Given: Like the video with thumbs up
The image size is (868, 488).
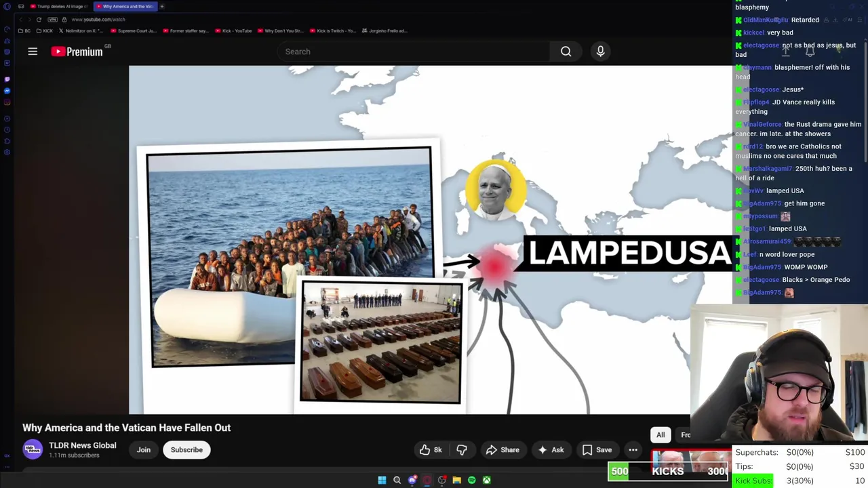Looking at the screenshot, I should pos(431,450).
